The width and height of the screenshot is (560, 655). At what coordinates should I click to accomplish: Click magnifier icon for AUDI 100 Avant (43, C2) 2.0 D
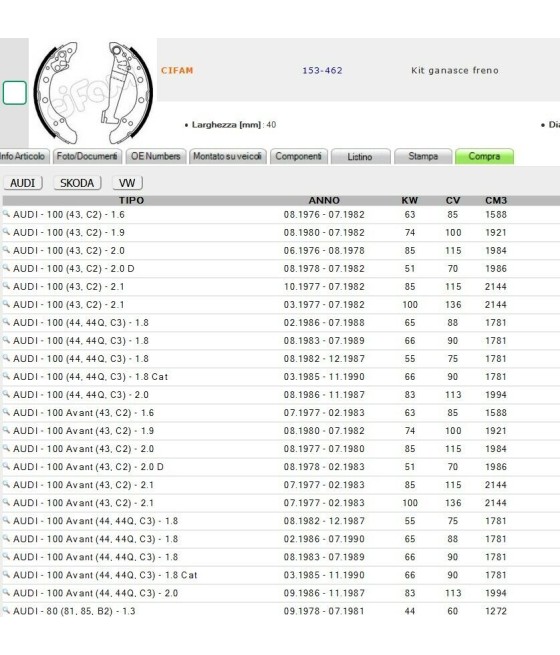coord(6,466)
